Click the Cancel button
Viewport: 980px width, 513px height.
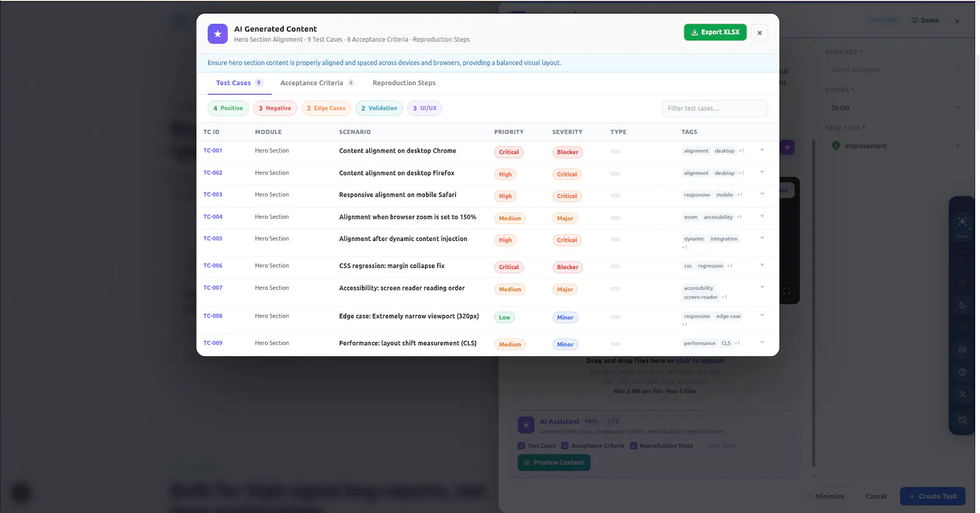point(876,496)
